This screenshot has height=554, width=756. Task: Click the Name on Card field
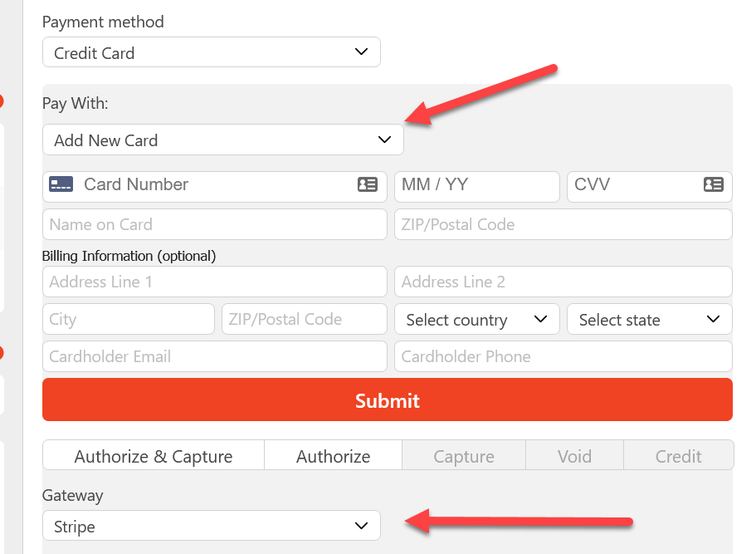(x=215, y=224)
